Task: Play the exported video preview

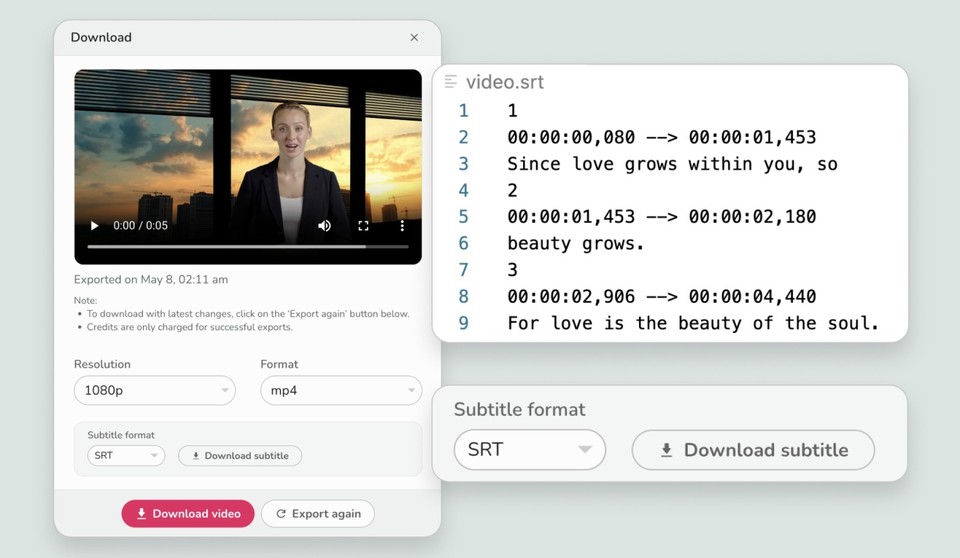Action: point(94,225)
